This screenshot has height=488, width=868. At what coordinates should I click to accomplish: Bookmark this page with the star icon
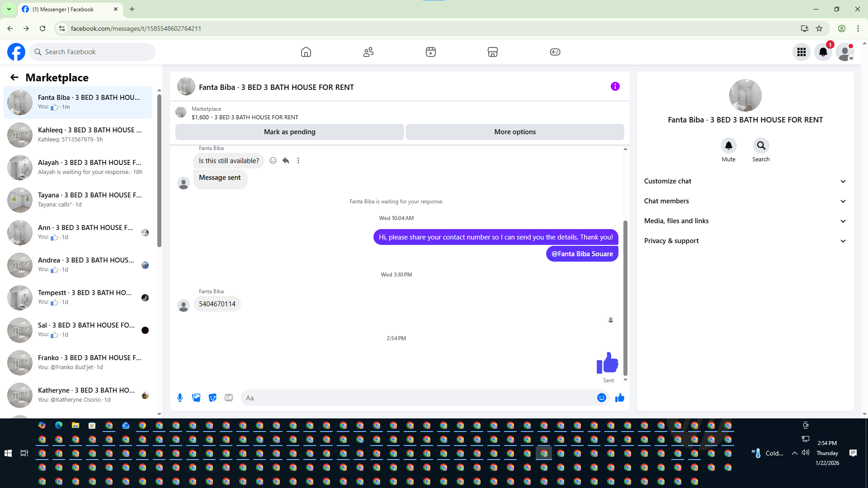pos(819,28)
